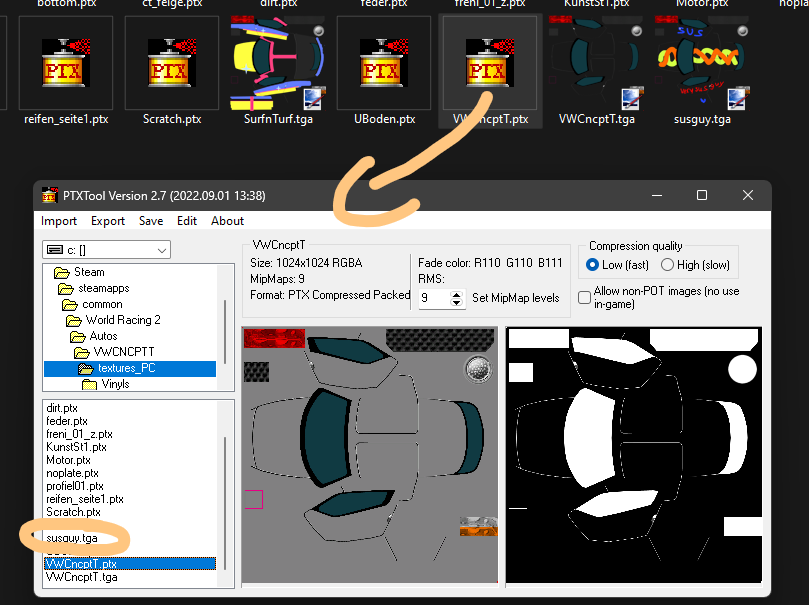Click the alpha channel preview image
This screenshot has width=809, height=605.
click(634, 455)
